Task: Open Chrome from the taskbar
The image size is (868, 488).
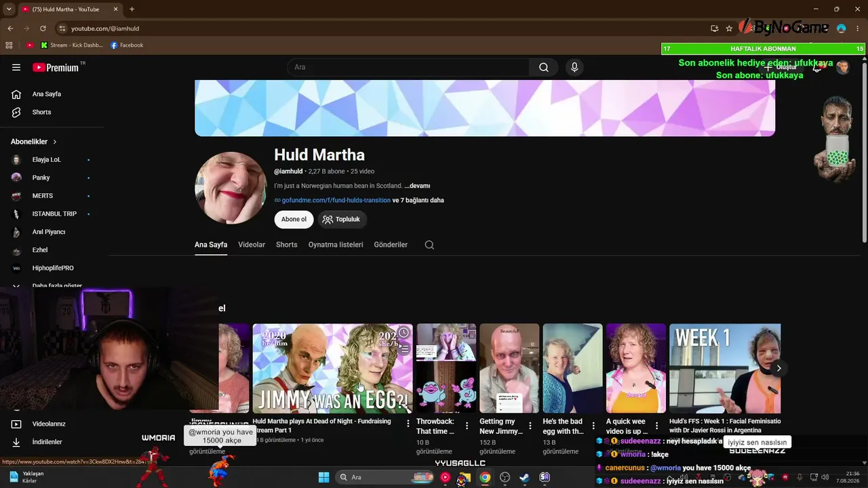Action: coord(485,477)
